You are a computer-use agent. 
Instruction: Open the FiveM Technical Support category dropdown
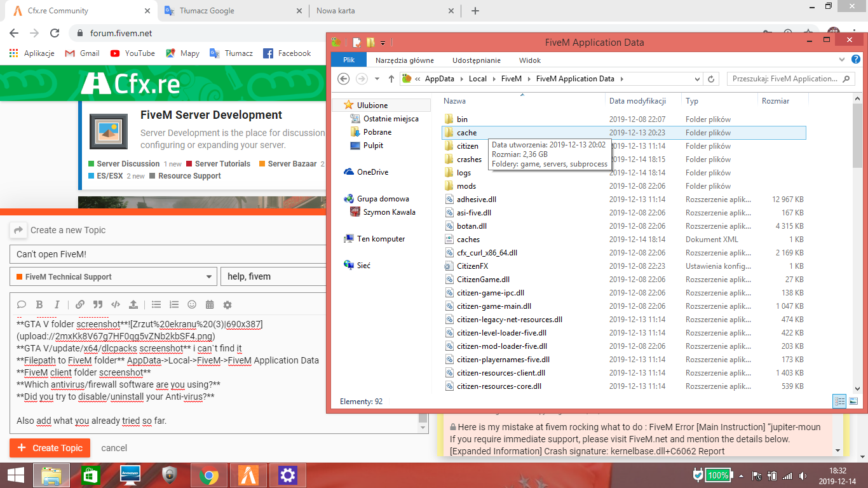pyautogui.click(x=113, y=277)
